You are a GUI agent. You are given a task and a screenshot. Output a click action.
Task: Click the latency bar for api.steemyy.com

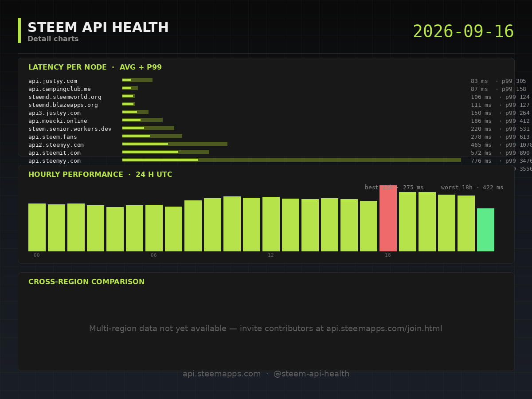pyautogui.click(x=292, y=160)
